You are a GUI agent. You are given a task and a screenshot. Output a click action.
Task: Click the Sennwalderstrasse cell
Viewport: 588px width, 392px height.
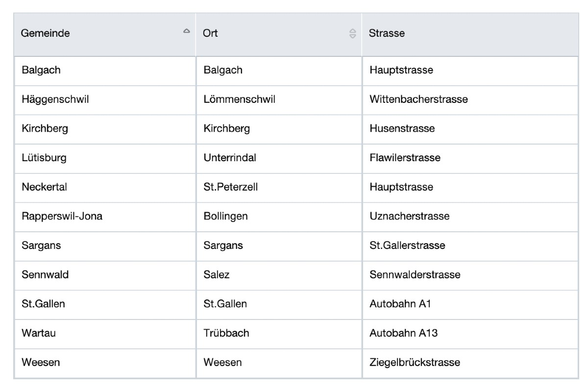click(x=415, y=274)
